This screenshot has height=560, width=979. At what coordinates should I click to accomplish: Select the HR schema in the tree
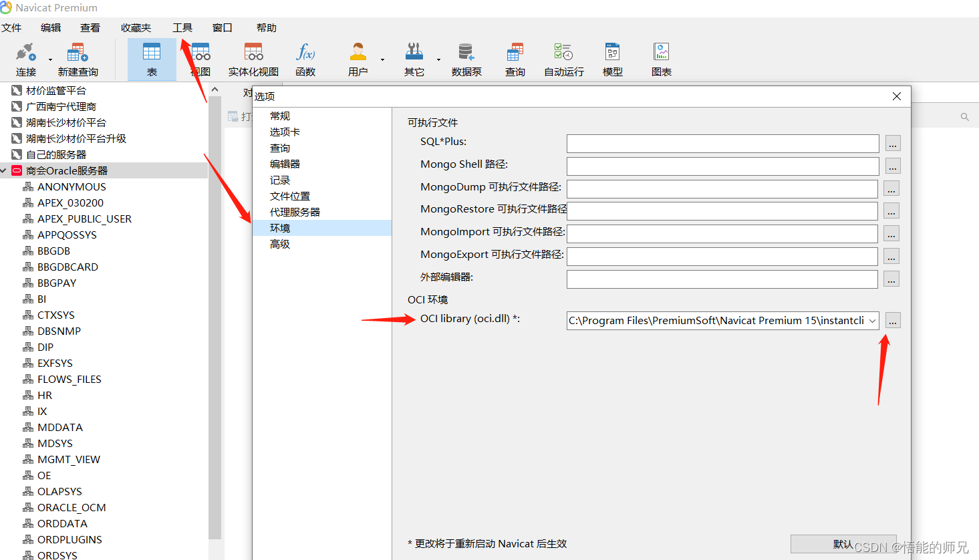(45, 395)
